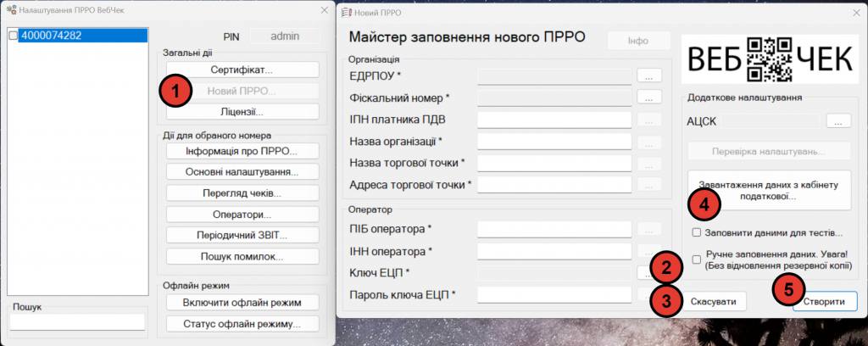
Task: Enable Ручне заповнення даних checkbox
Action: (697, 259)
